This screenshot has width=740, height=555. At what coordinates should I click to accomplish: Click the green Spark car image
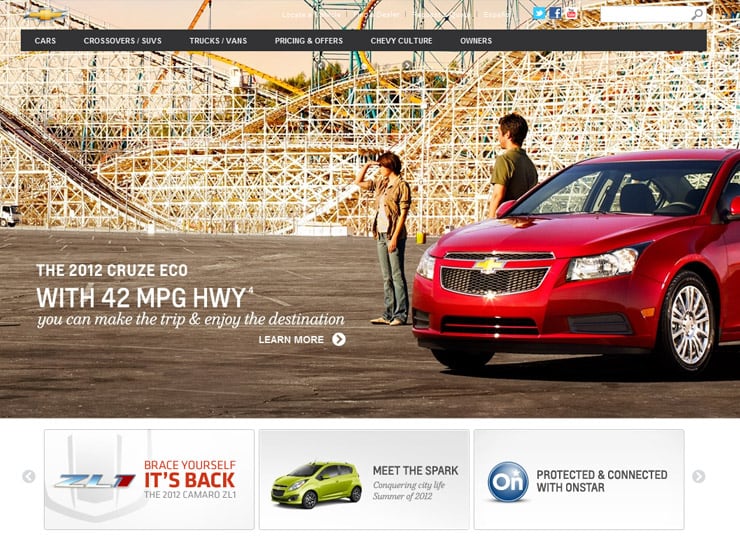[316, 485]
